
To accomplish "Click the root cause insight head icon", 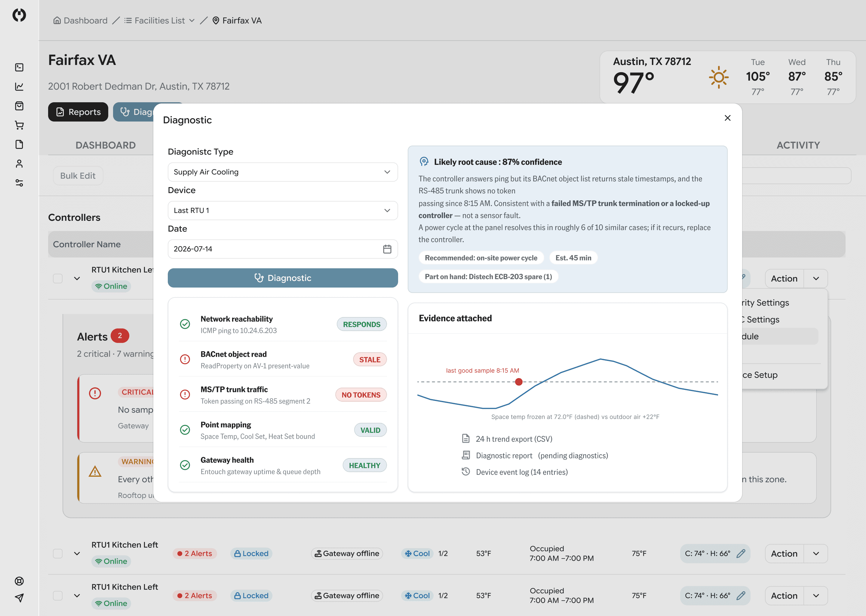I will point(424,162).
